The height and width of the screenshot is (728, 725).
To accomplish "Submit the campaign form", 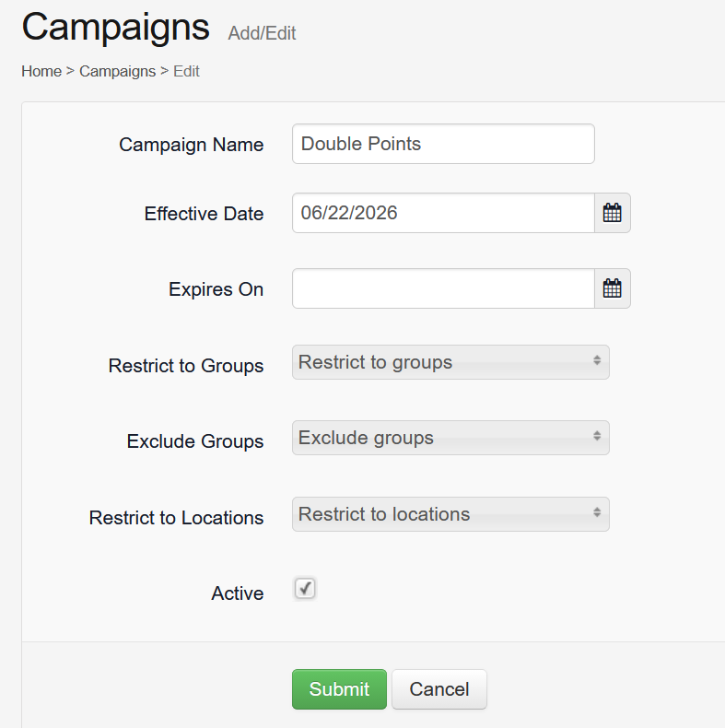I will pyautogui.click(x=339, y=689).
